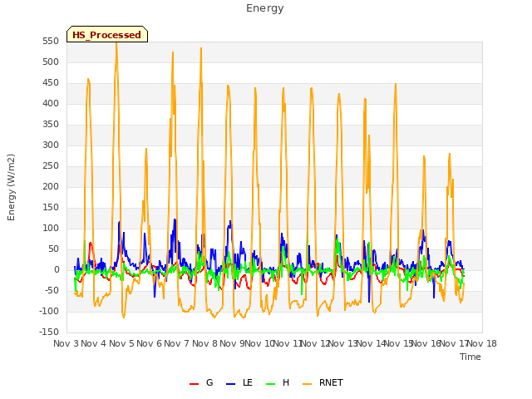Image resolution: width=532 pixels, height=399 pixels.
Task: Toggle the H series legend entry
Action: pos(278,382)
